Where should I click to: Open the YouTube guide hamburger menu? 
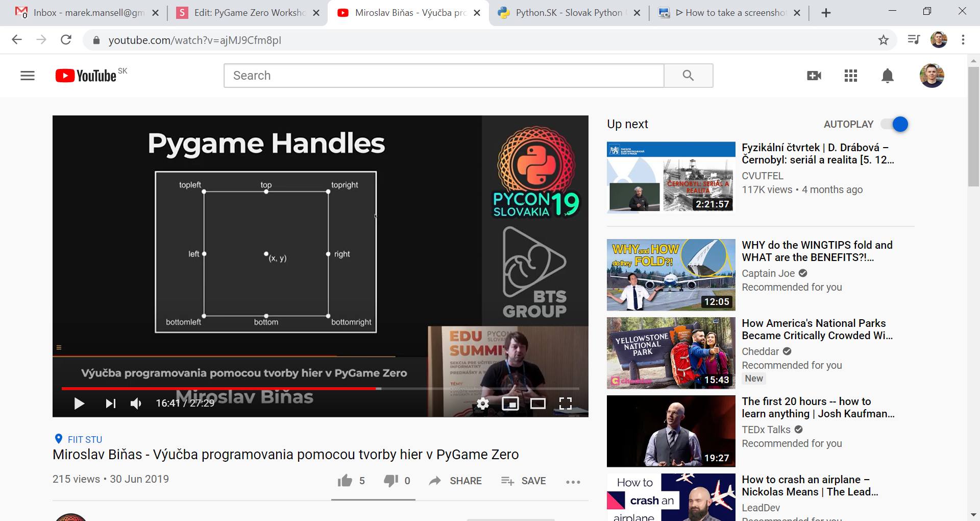(x=28, y=76)
